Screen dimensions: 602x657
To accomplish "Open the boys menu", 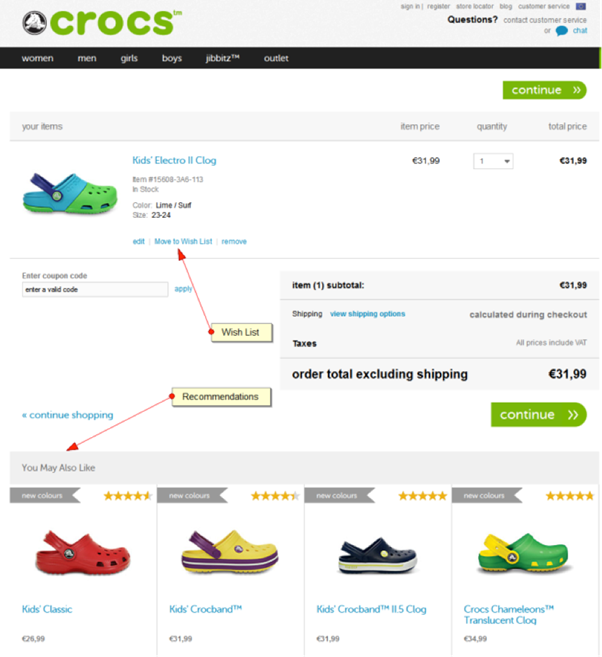I will tap(172, 58).
